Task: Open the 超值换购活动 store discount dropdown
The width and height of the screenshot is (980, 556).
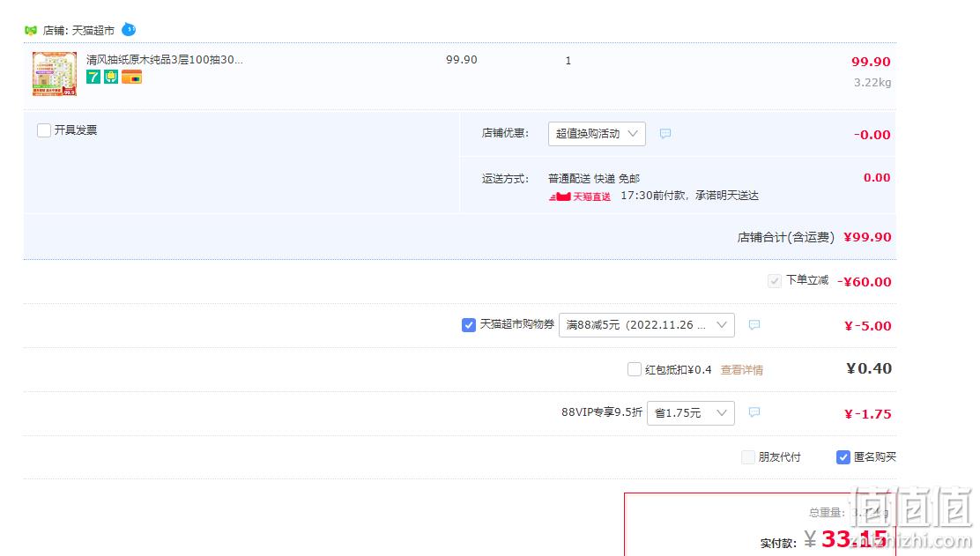Action: point(597,134)
